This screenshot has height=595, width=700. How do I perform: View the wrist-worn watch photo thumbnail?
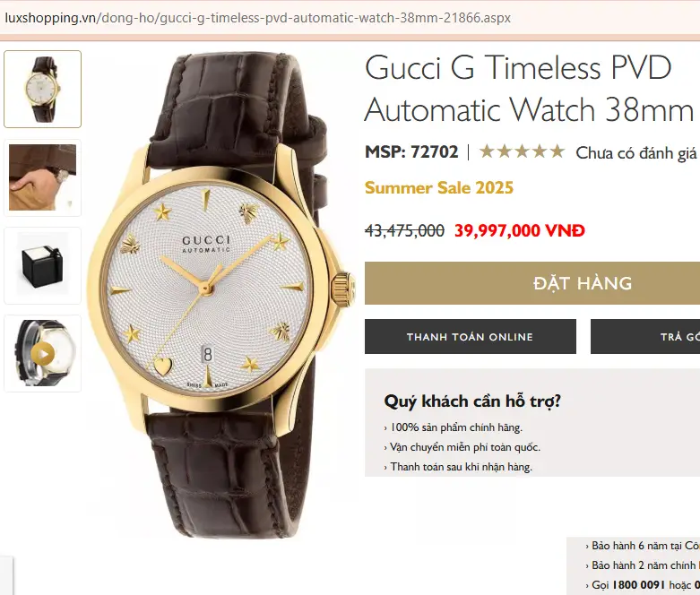click(43, 177)
